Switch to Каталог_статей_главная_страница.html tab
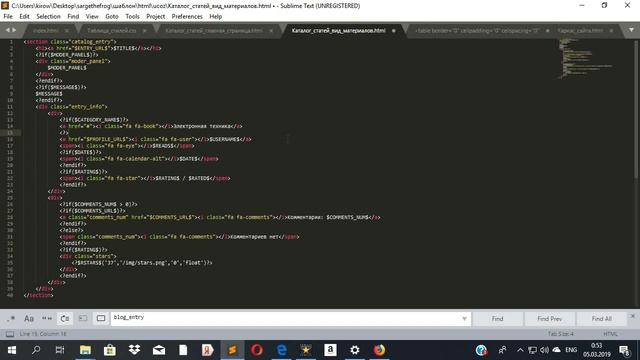Screen dimensions: 640x360 tap(214, 31)
